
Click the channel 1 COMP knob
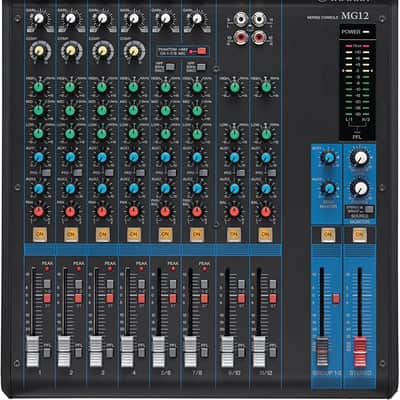coord(39,51)
